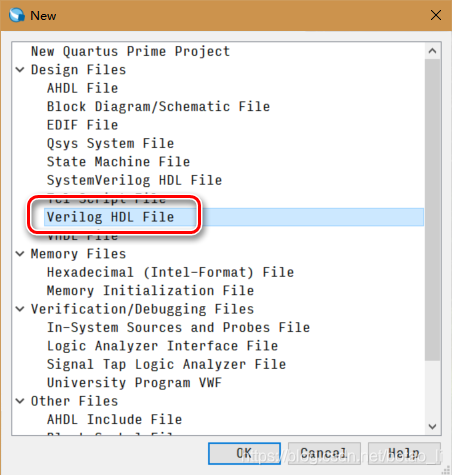
Task: Click the Quartus globe icon in title bar
Action: (17, 15)
